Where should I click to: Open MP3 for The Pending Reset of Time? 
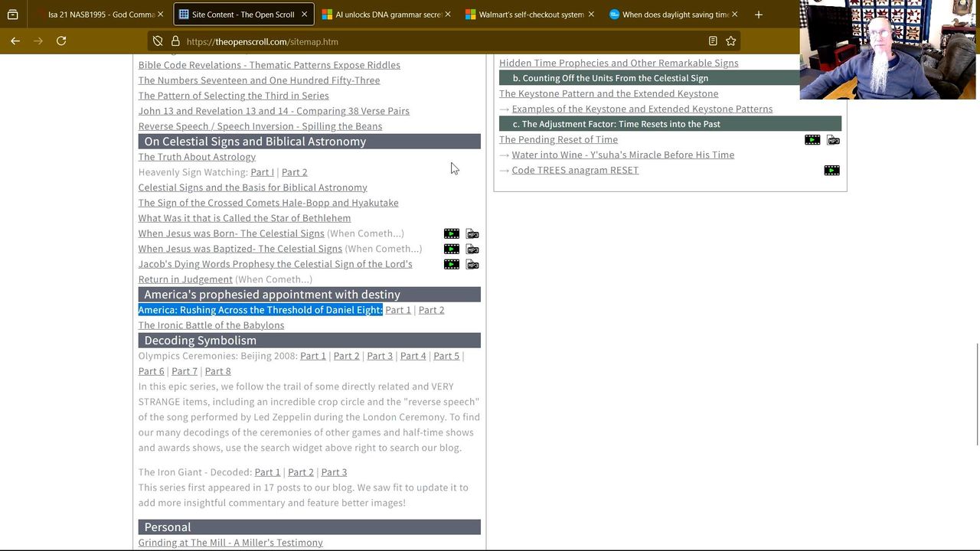(833, 140)
